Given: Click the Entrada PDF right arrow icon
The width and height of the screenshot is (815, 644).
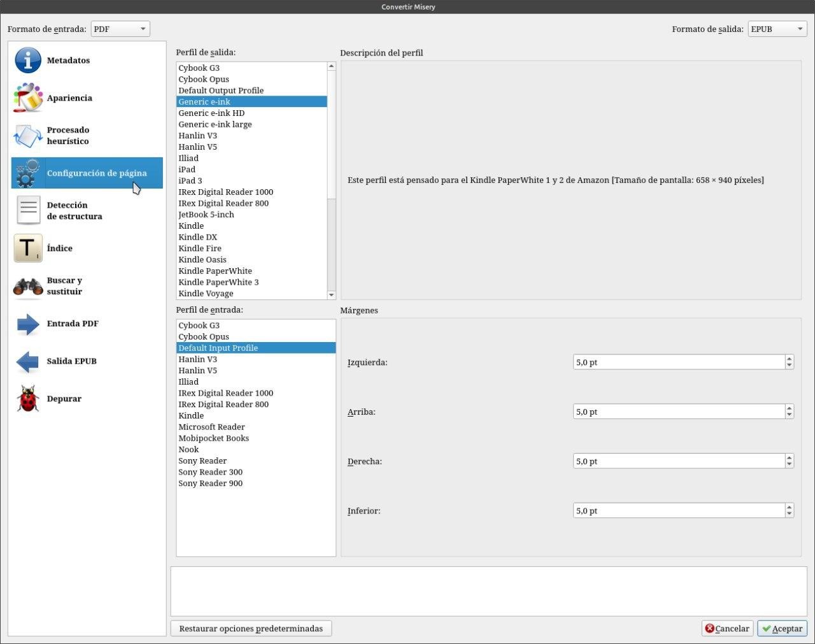Looking at the screenshot, I should point(28,324).
